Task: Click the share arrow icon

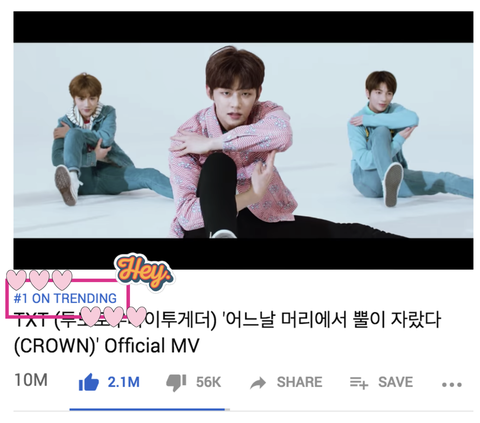Action: tap(258, 383)
